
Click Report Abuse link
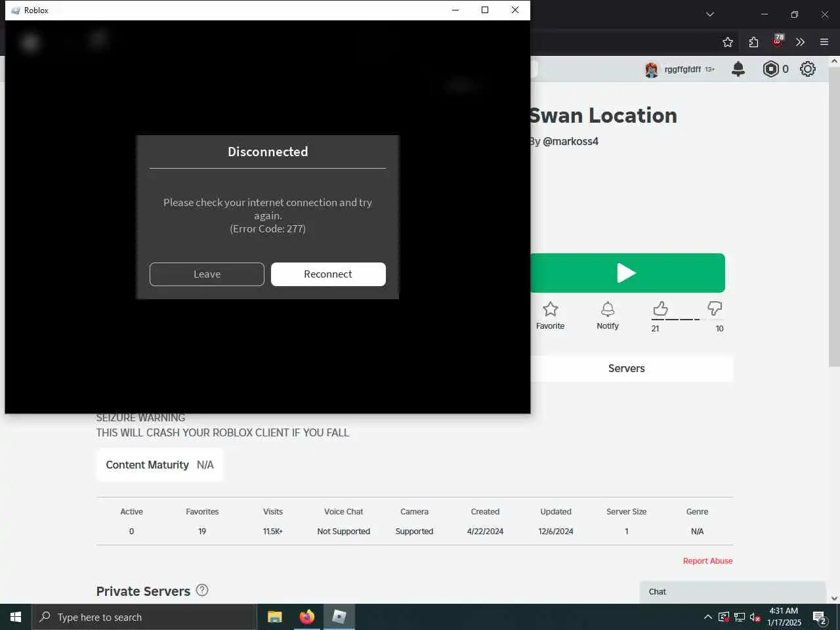(x=707, y=561)
